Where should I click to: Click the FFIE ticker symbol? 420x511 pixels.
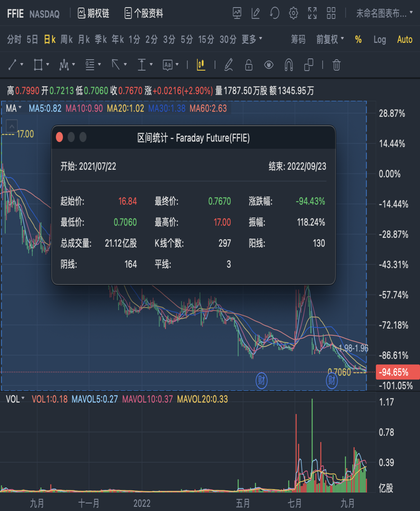[x=16, y=14]
